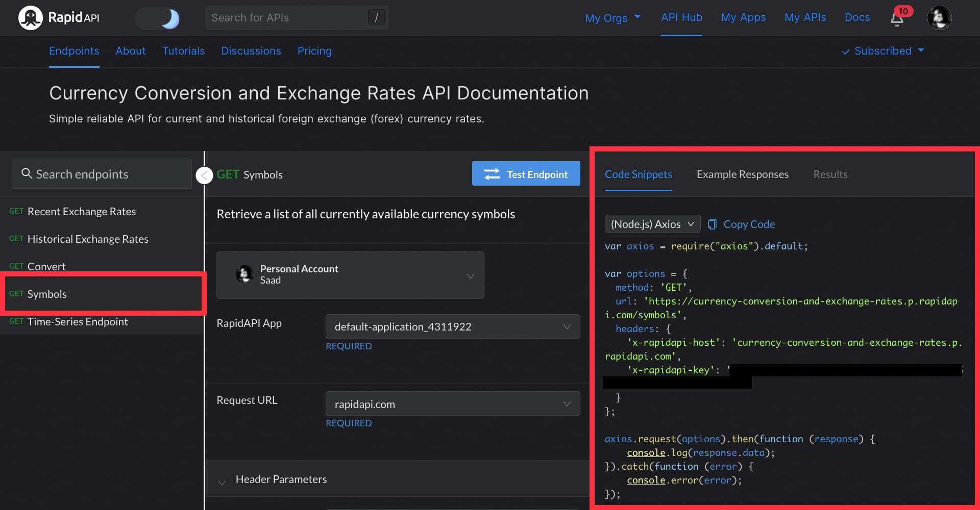
Task: Click the text 'Retrieve a list of all currently available currency symbols'
Action: (365, 214)
